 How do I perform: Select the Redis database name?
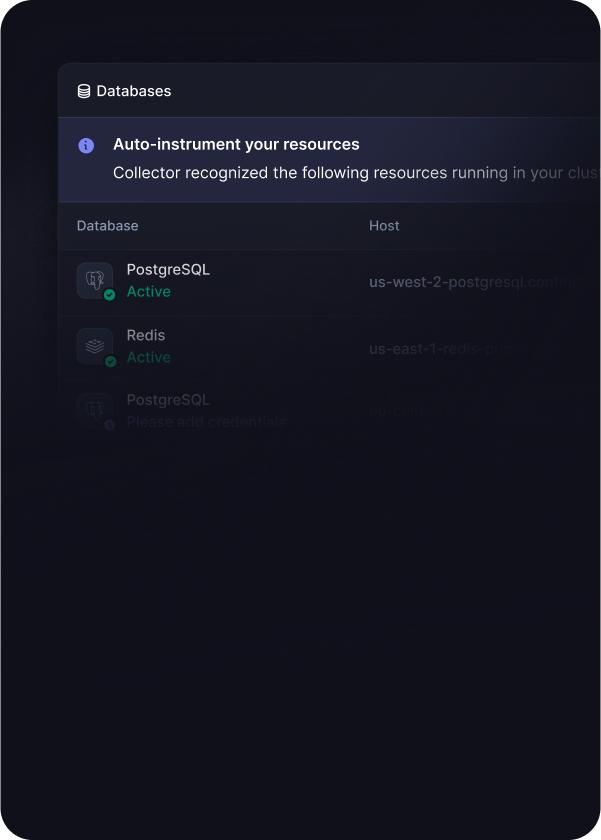point(146,335)
